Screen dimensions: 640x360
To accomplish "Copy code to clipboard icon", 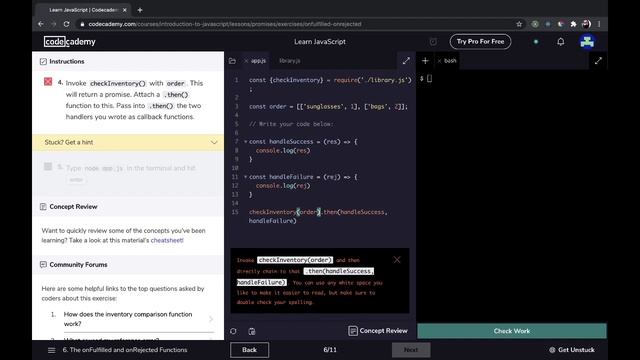I will (x=252, y=331).
